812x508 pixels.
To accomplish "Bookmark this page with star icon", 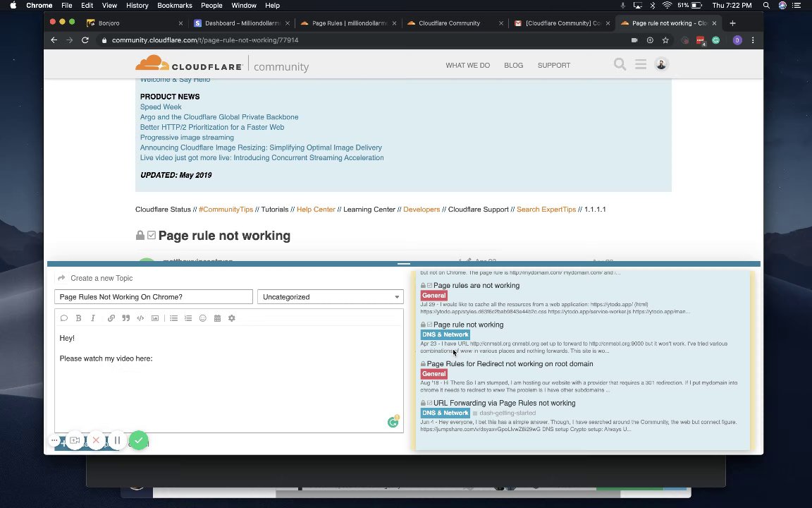I will point(665,40).
